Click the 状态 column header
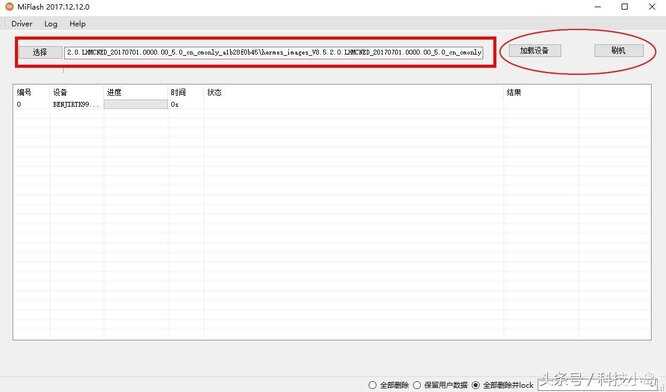 214,92
